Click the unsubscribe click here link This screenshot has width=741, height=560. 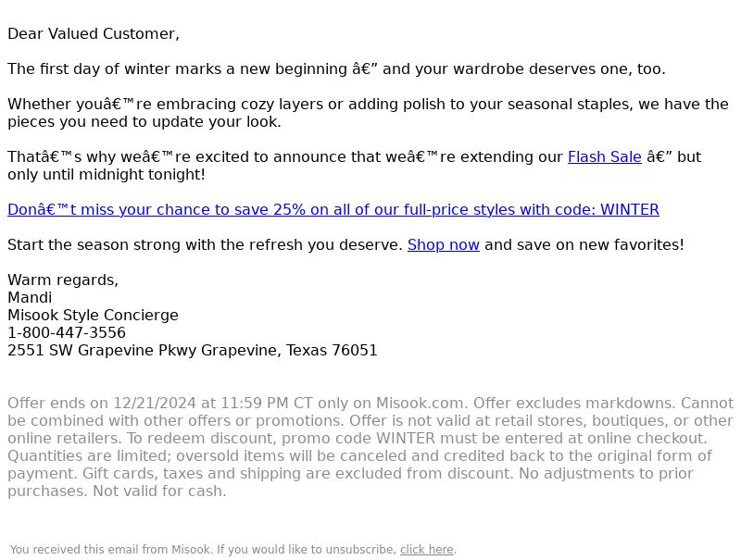[427, 550]
